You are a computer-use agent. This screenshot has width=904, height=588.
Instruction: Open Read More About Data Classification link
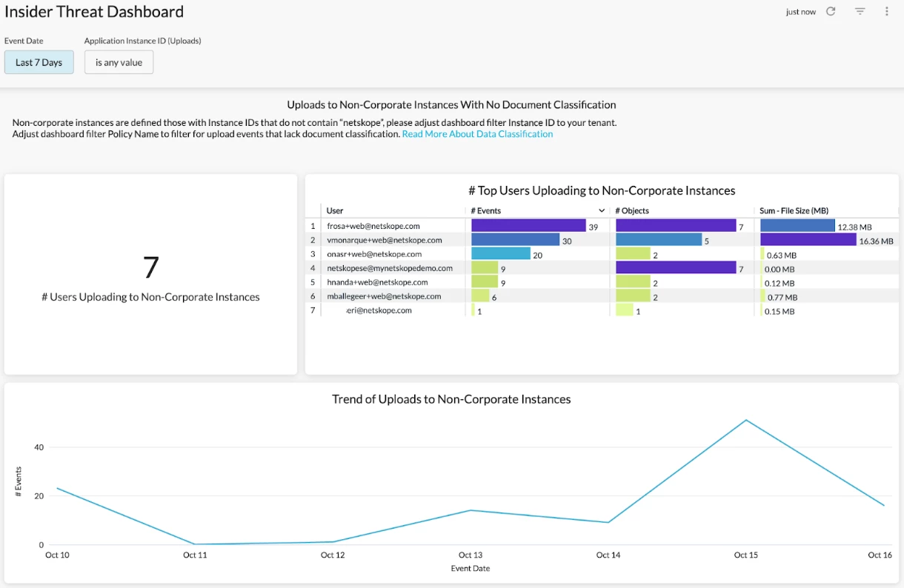pos(477,134)
